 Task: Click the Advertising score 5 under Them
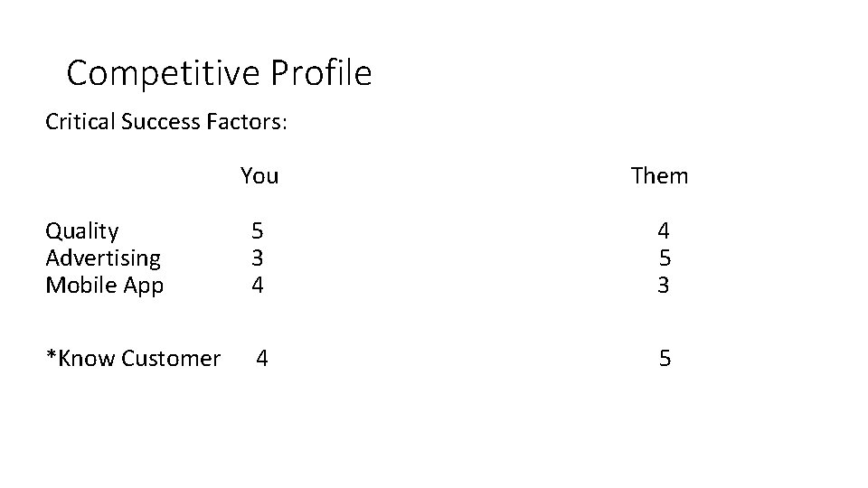coord(665,258)
